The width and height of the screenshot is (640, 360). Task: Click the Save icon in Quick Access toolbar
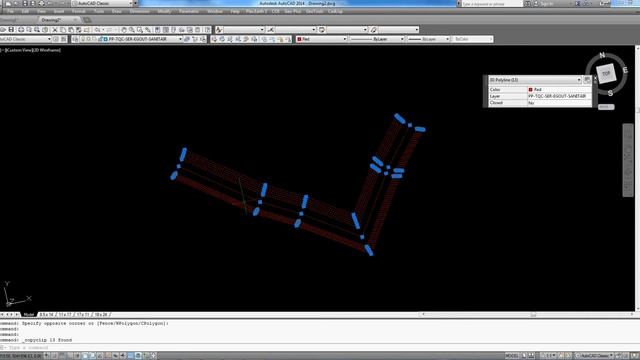click(x=25, y=3)
